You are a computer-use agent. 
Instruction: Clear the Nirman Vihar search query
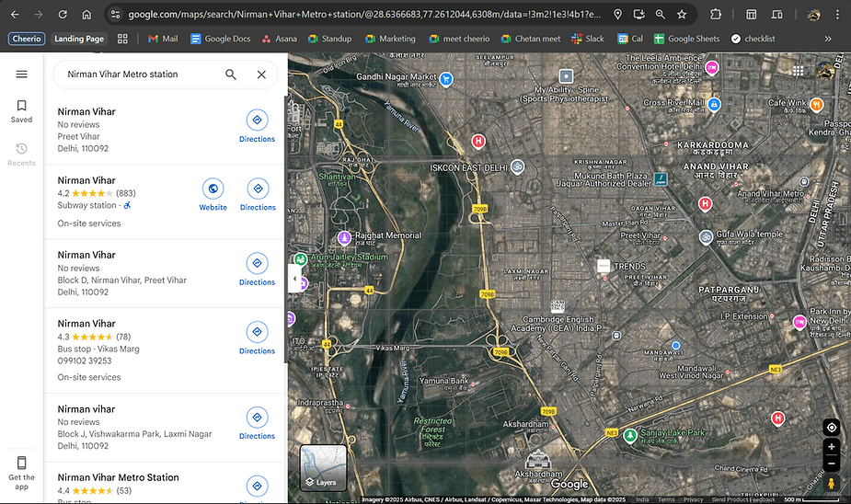261,74
